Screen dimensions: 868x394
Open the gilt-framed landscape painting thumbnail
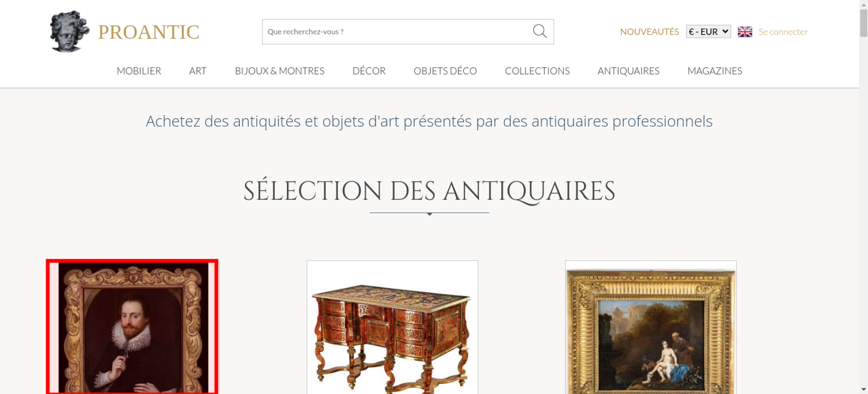(651, 327)
